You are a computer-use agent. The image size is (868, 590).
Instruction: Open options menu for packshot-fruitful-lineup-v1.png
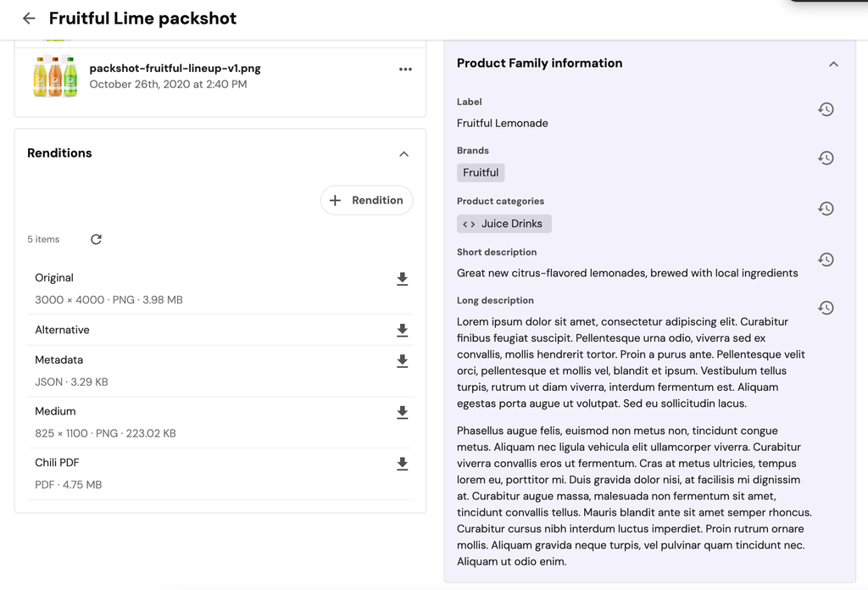405,70
